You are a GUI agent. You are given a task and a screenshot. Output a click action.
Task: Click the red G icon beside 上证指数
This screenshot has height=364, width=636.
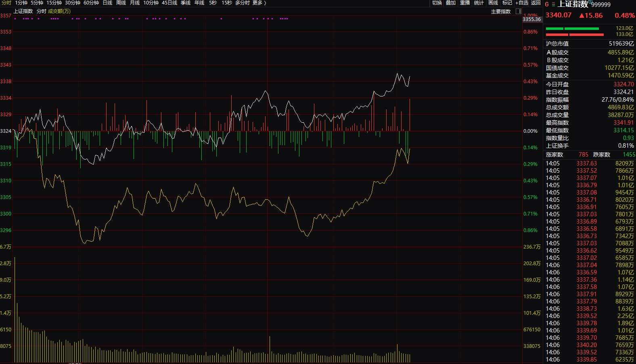click(x=547, y=4)
